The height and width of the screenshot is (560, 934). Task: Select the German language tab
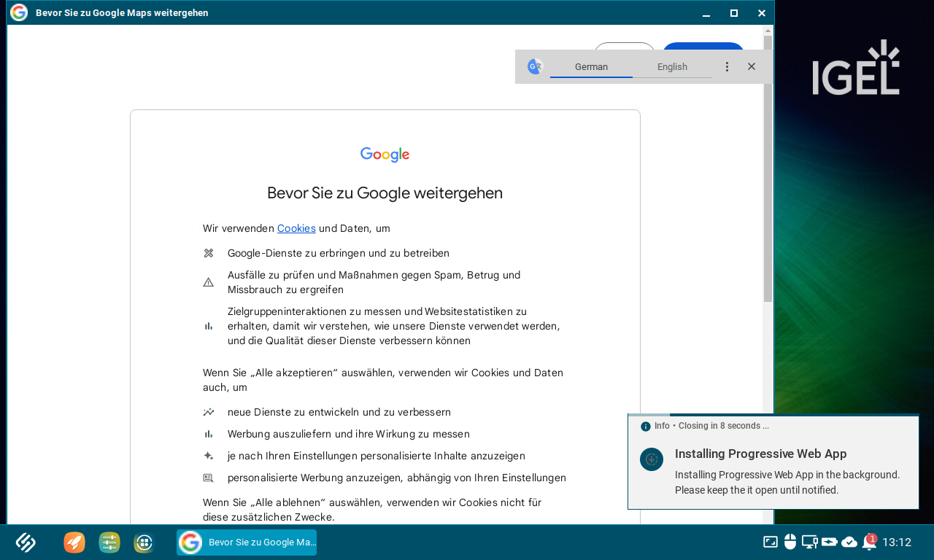[x=591, y=67]
